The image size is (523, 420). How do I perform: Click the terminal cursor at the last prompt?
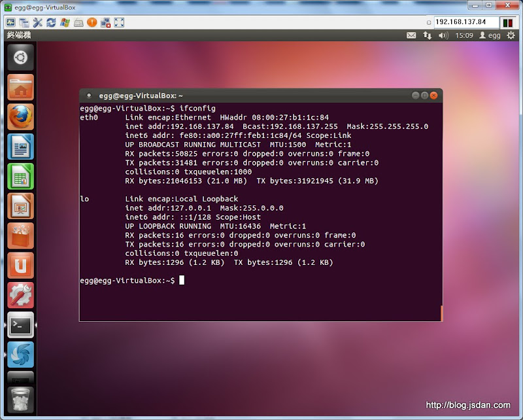pyautogui.click(x=182, y=280)
